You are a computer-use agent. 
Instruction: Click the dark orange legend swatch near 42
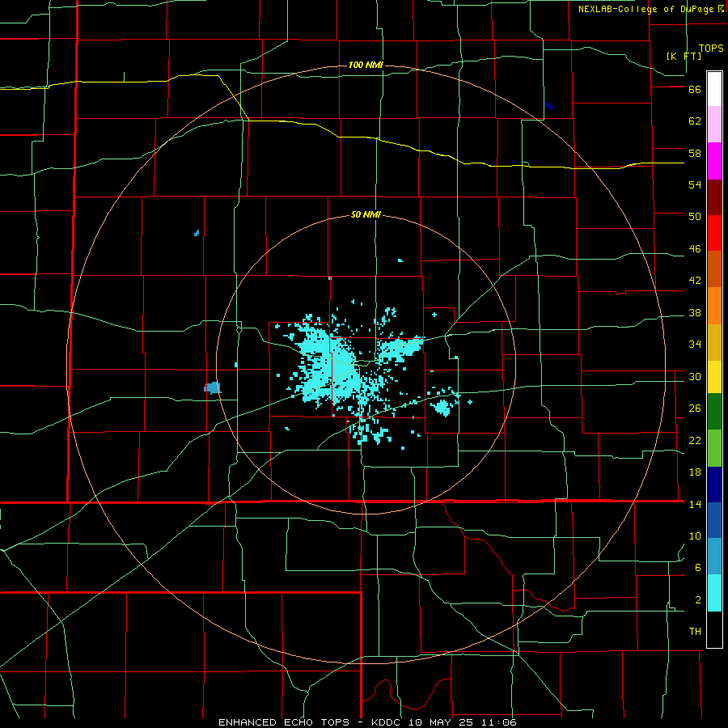[x=714, y=269]
